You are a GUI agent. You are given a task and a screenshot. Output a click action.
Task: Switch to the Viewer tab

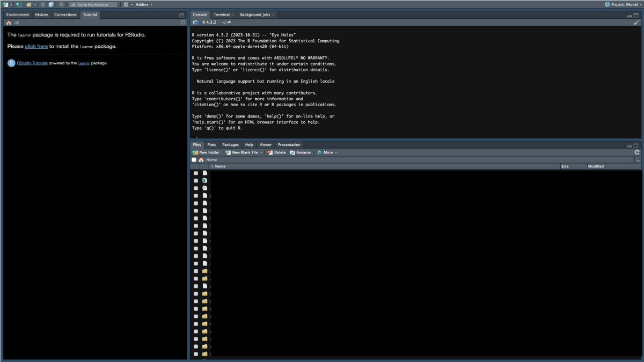266,144
